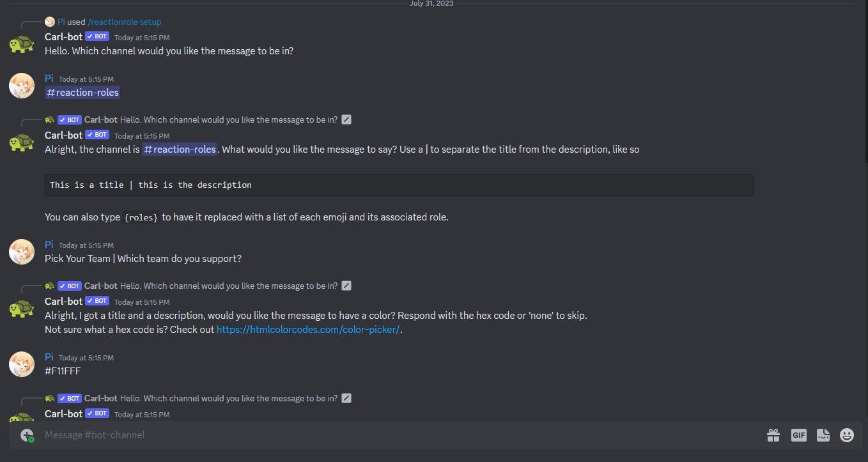Click the Carl-bot username above its message
Screen dimensions: 868x462
(63, 36)
